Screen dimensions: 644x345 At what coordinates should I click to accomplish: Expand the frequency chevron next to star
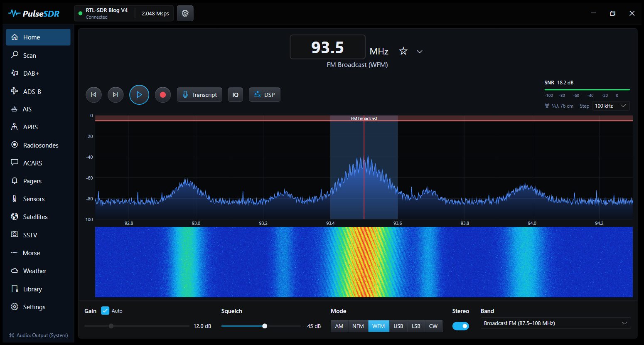click(420, 52)
